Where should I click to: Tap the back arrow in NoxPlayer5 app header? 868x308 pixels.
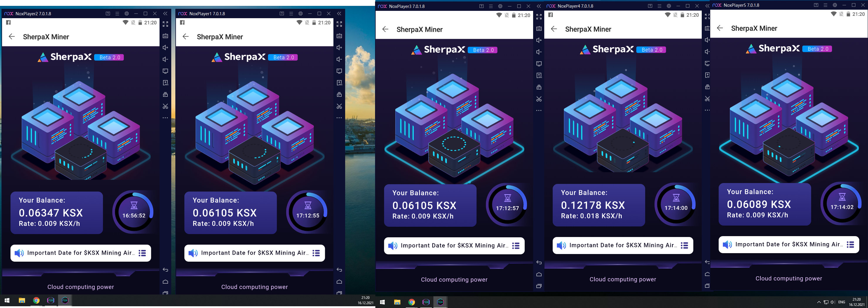(720, 28)
